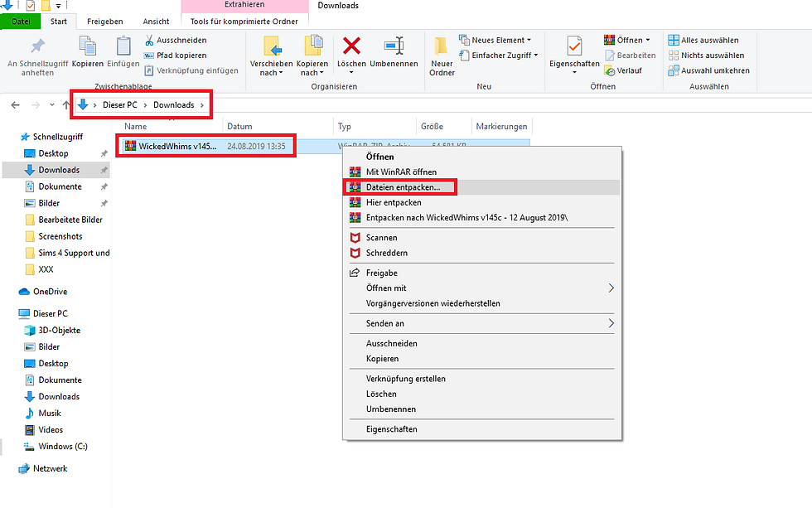
Task: Open the Datei tab
Action: click(x=21, y=22)
